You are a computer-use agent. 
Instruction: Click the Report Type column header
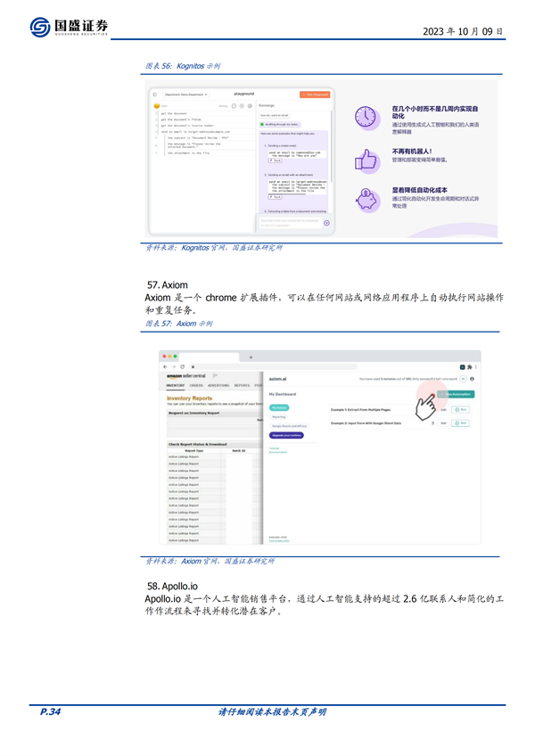[194, 450]
